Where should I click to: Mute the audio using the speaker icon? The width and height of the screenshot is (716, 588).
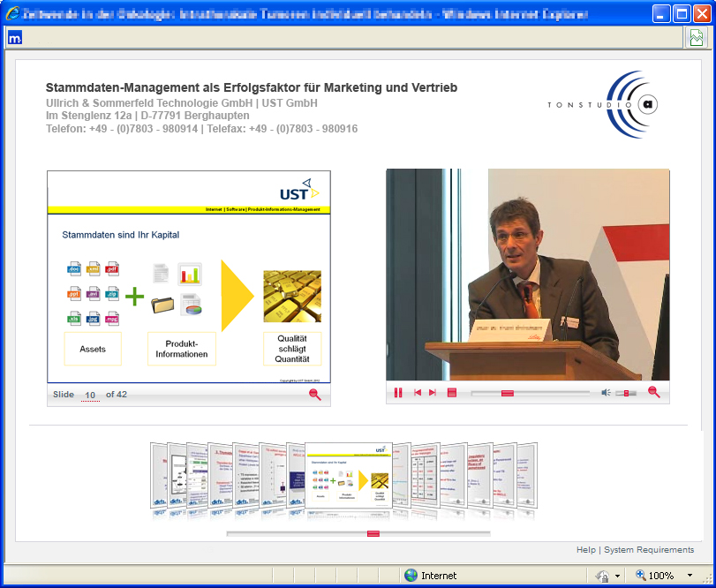[606, 393]
